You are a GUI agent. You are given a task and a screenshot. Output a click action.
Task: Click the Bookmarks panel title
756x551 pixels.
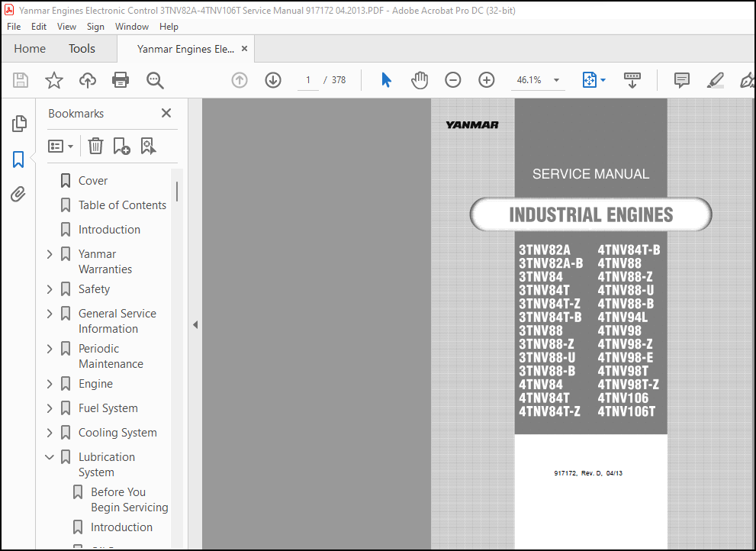(x=76, y=114)
